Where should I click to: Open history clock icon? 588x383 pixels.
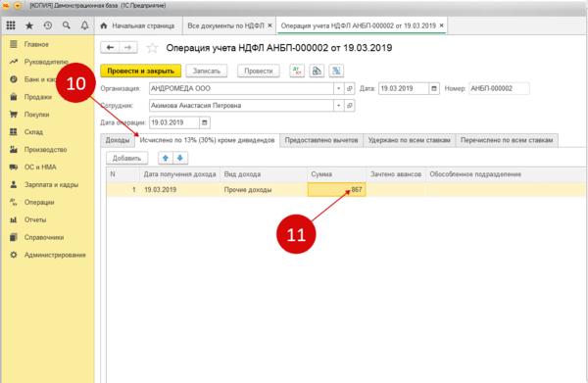[48, 25]
